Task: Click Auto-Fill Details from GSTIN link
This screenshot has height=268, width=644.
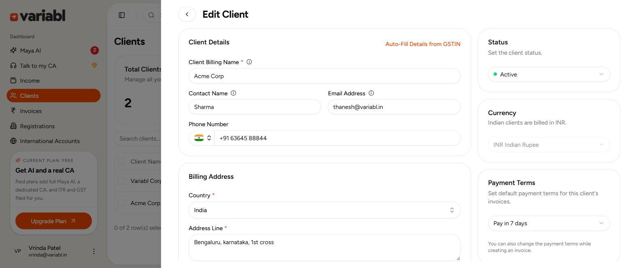Action: (x=423, y=44)
